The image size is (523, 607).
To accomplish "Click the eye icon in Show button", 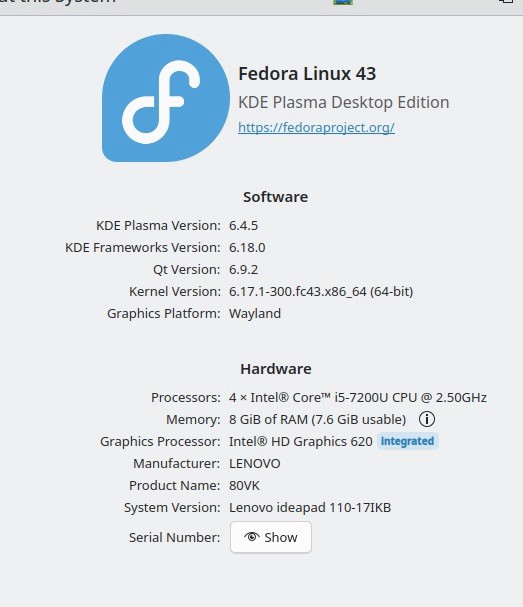I will tap(252, 537).
